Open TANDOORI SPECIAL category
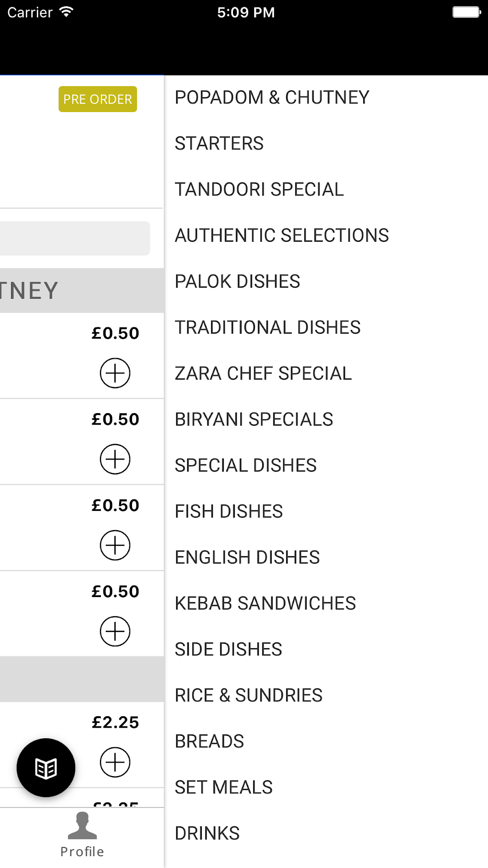488x868 pixels. 259,190
